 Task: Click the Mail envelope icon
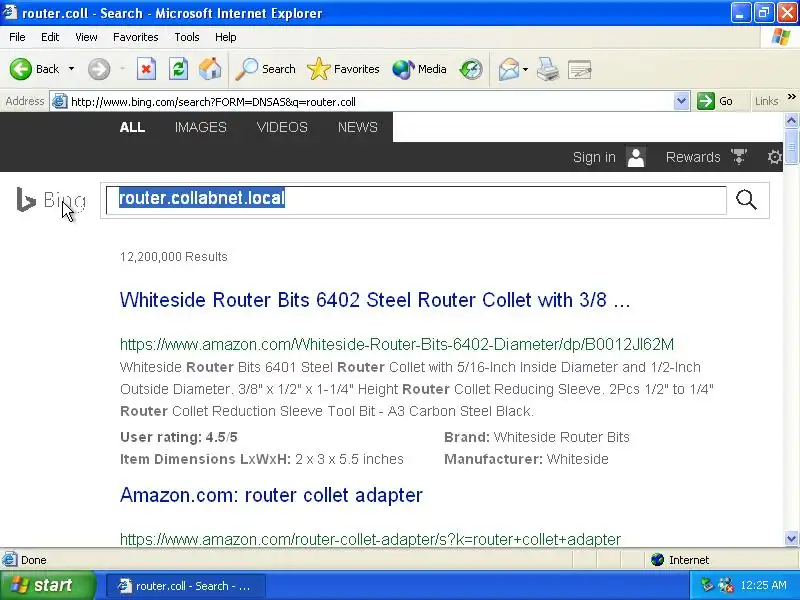(x=509, y=69)
